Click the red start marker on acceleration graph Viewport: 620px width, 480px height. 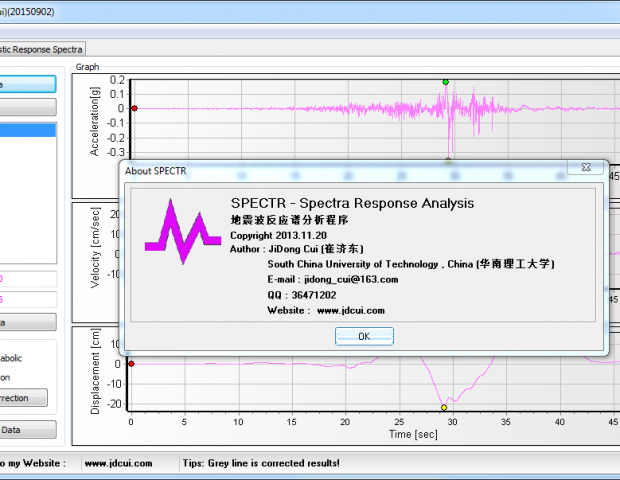point(134,108)
